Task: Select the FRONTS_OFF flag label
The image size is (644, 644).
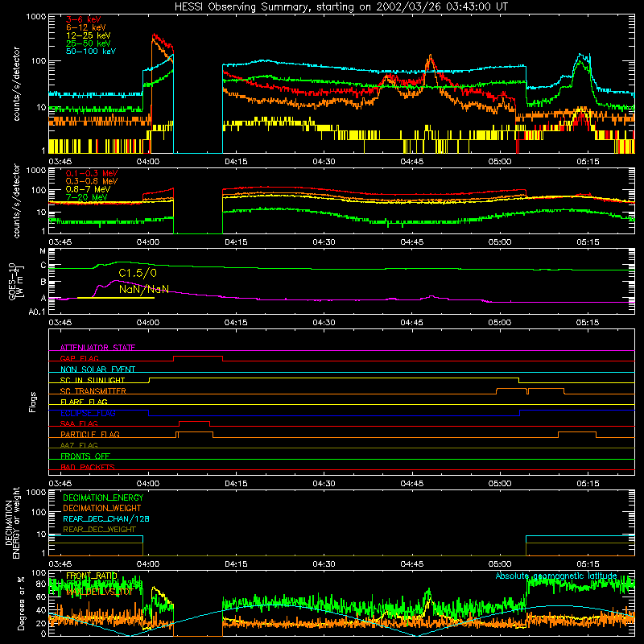Action: [x=85, y=456]
